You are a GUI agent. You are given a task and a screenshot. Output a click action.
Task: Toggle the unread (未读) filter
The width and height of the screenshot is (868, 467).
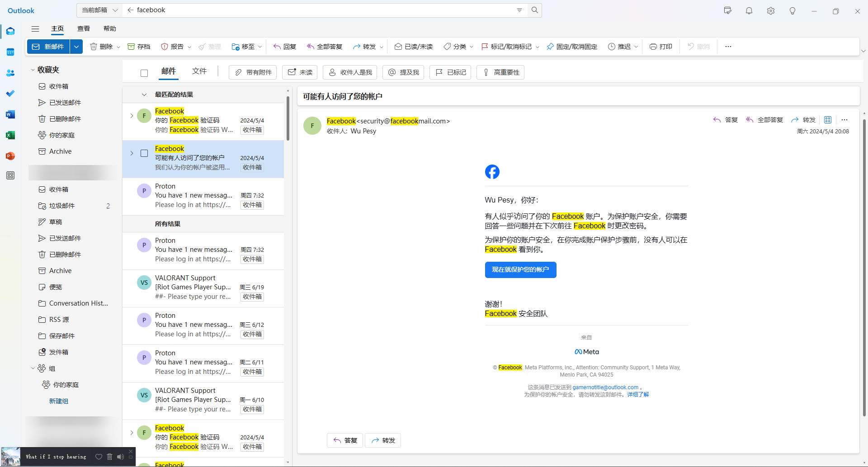(300, 72)
